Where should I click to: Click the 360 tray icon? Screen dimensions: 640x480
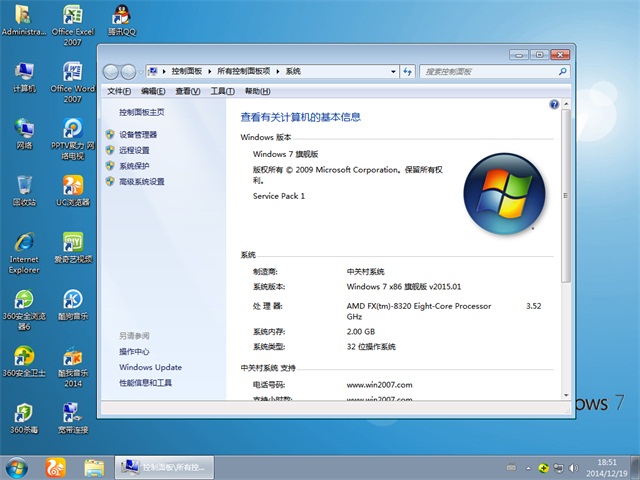point(543,468)
